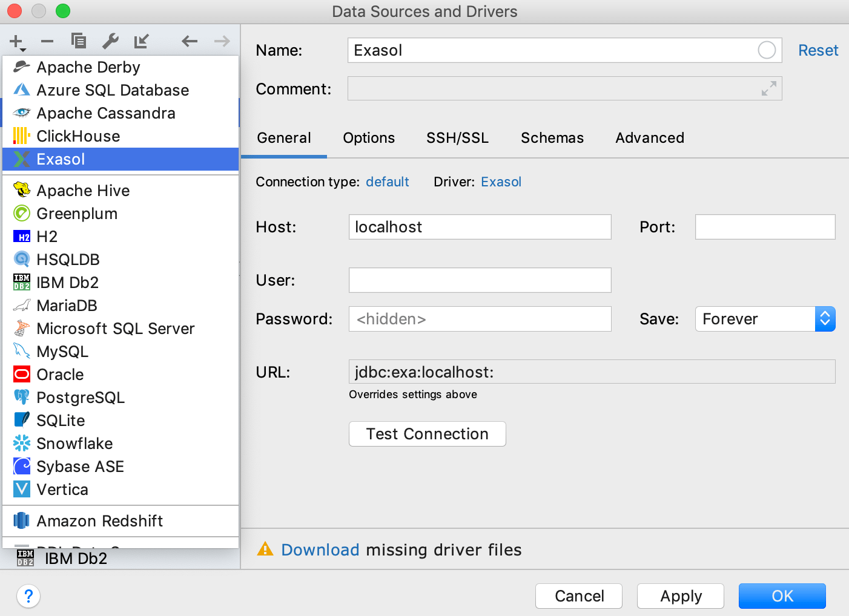
Task: Click the color circle in Name field
Action: point(767,50)
